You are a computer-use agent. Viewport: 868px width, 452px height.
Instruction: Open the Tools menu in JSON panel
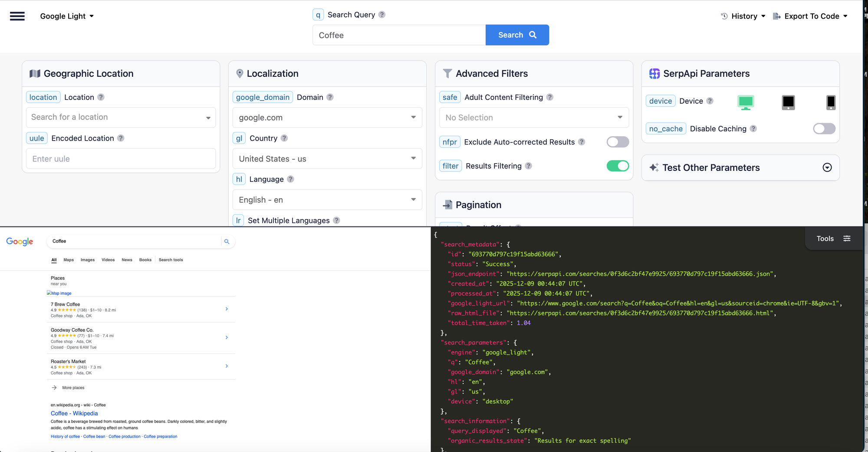pyautogui.click(x=833, y=239)
